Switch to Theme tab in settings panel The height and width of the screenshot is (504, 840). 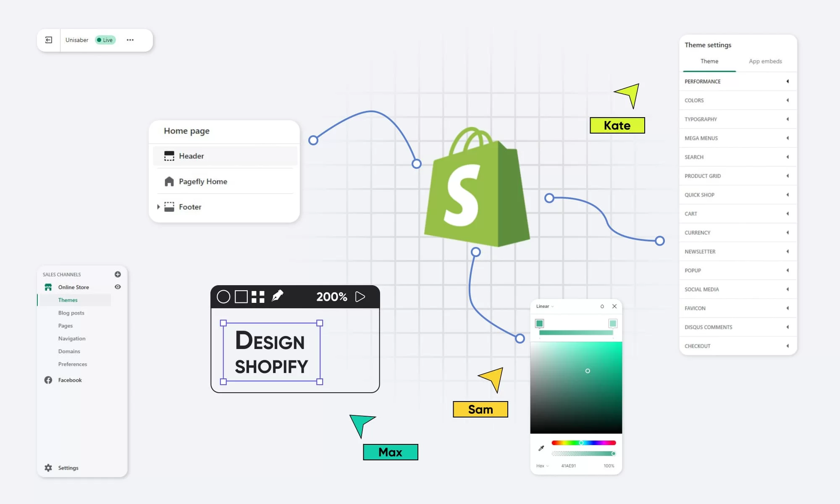tap(709, 61)
